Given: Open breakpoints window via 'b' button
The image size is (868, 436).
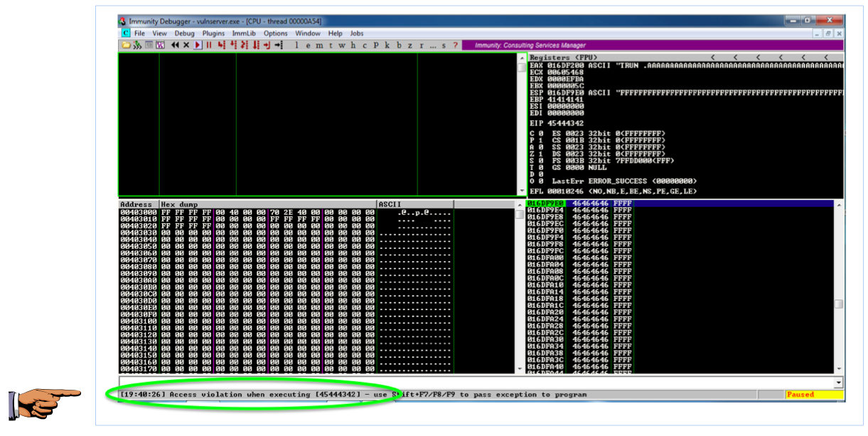Looking at the screenshot, I should (398, 45).
